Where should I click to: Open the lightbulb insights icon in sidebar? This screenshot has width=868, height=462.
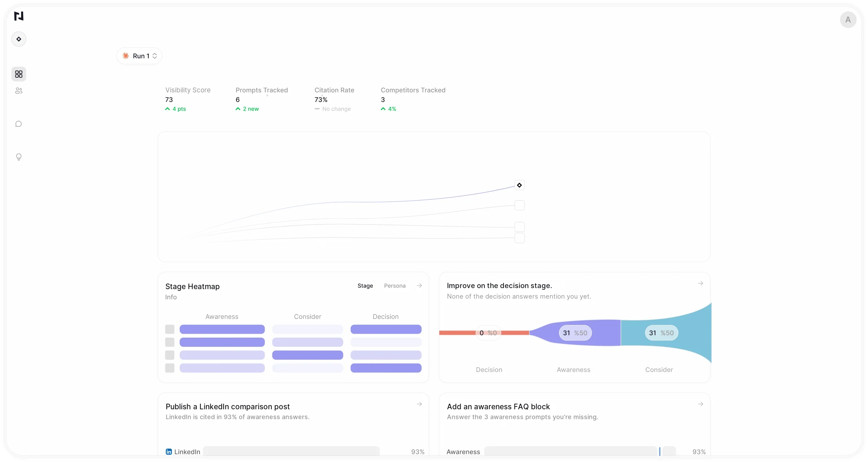click(19, 157)
